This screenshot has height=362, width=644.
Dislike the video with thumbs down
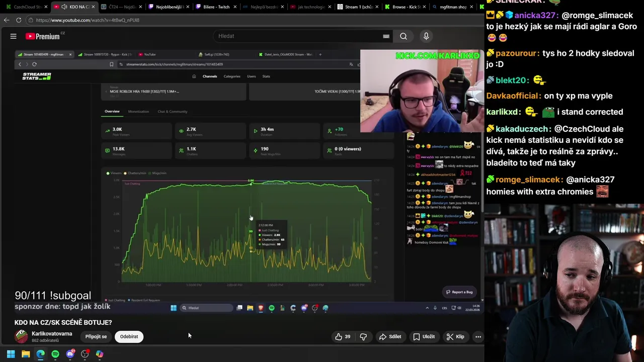point(363,337)
